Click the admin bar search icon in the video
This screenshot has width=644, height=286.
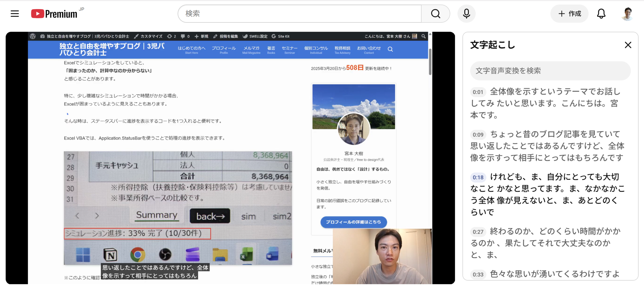424,36
